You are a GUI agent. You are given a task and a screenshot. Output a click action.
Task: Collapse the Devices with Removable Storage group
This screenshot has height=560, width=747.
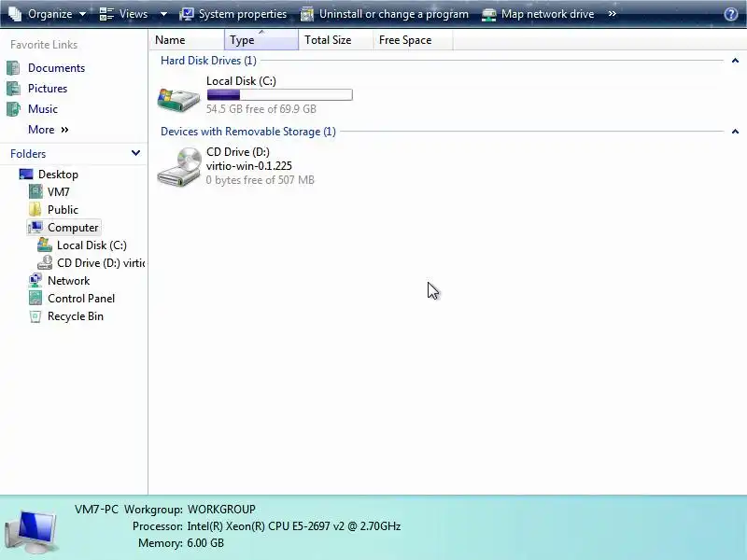pyautogui.click(x=735, y=132)
